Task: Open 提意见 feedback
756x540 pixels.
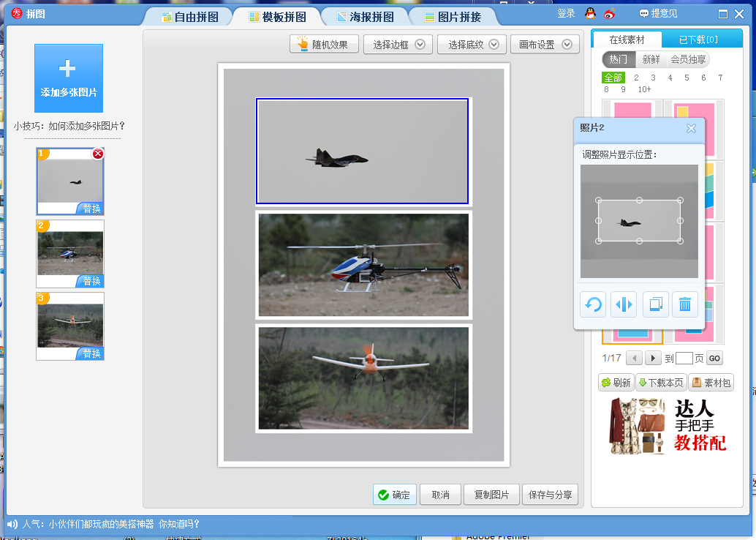Action: [658, 13]
